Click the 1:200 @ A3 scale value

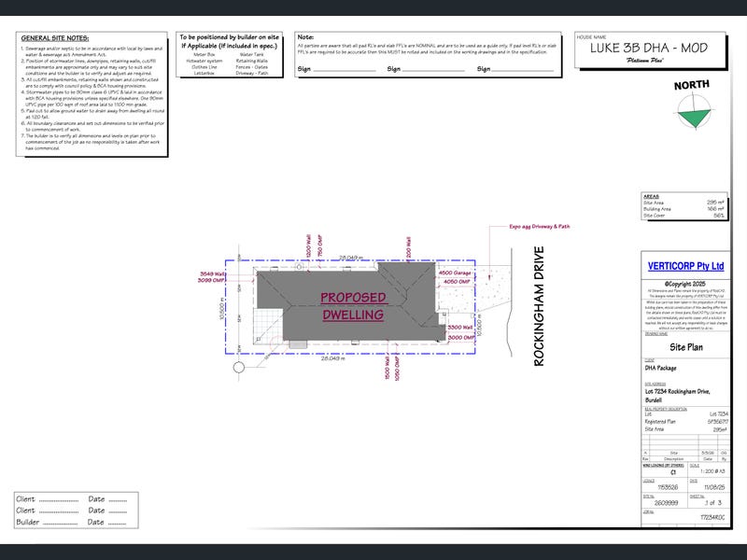click(x=712, y=471)
